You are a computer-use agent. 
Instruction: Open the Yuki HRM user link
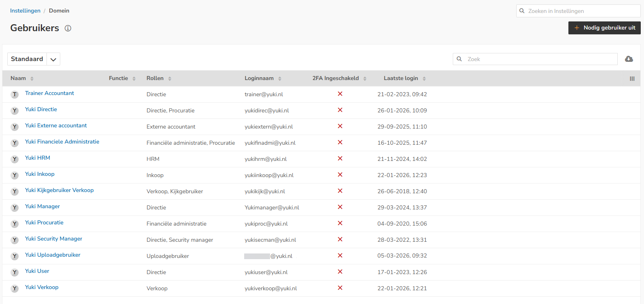click(38, 158)
